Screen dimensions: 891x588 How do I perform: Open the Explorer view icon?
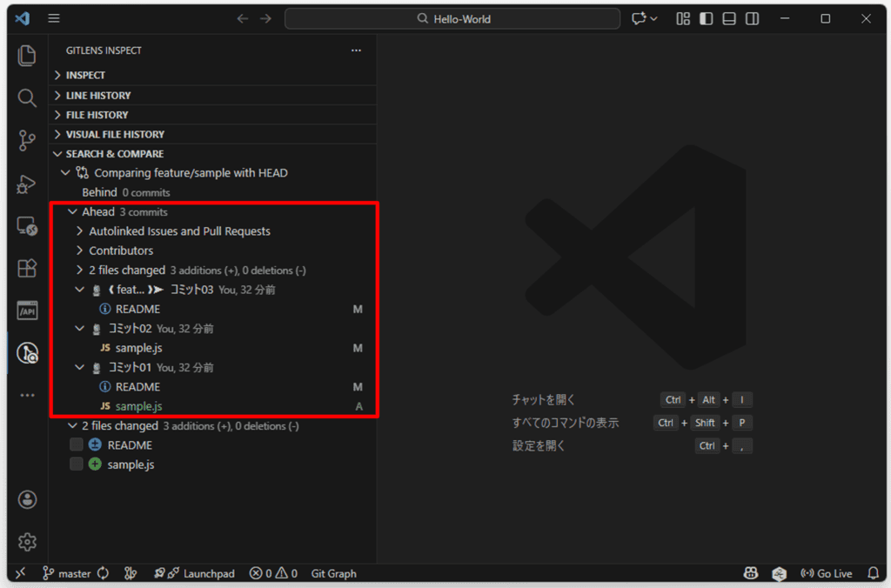point(27,55)
